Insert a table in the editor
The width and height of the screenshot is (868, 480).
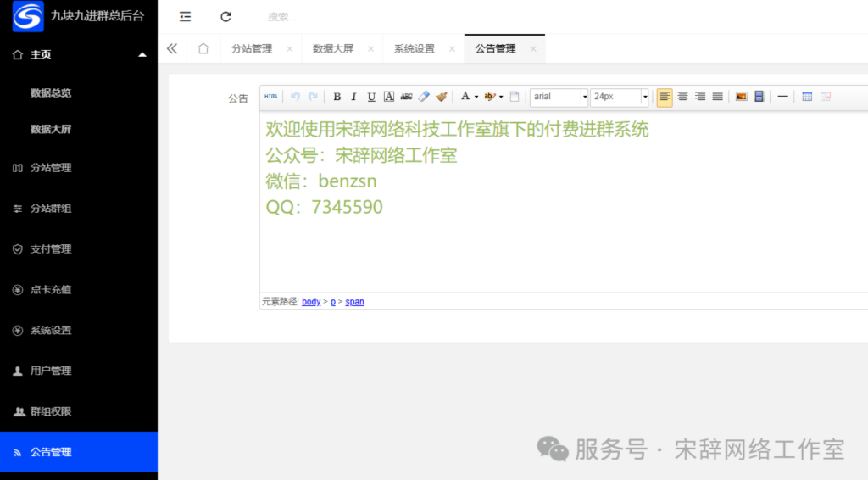(807, 97)
